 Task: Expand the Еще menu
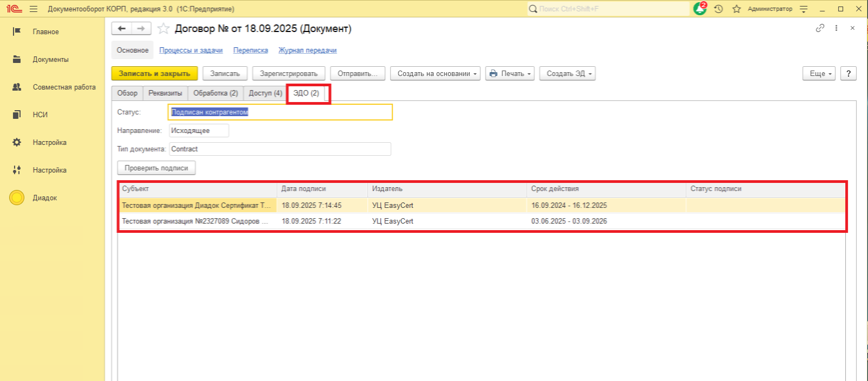pos(819,73)
